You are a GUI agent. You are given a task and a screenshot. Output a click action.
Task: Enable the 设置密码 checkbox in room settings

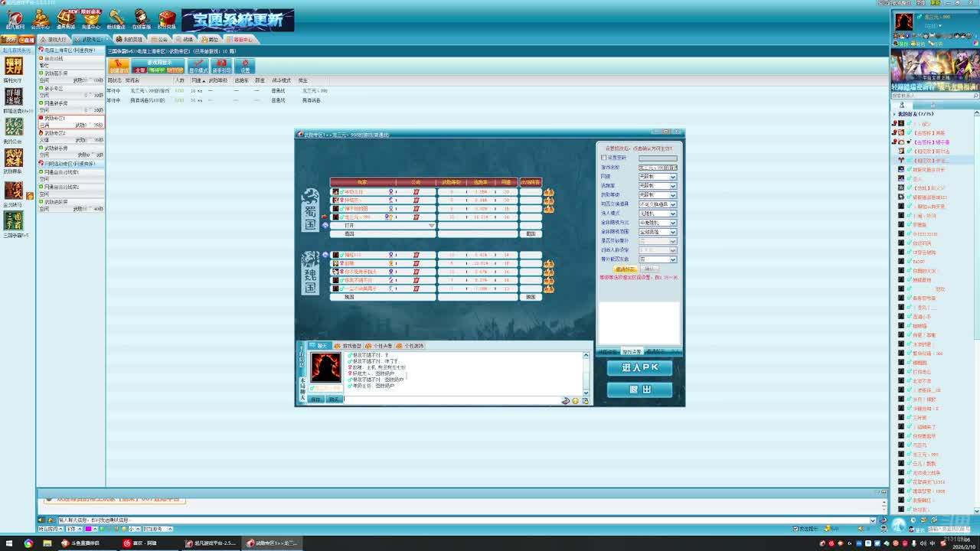click(x=604, y=158)
